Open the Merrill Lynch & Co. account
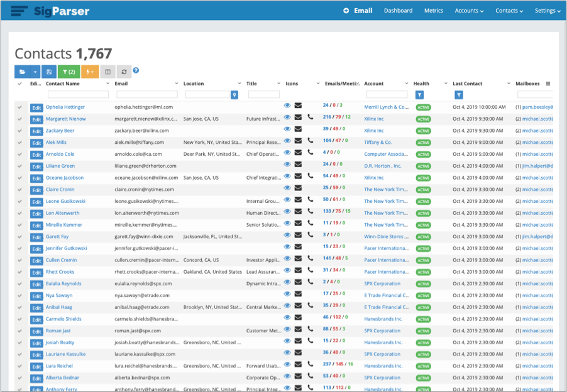This screenshot has width=567, height=392. 387,107
